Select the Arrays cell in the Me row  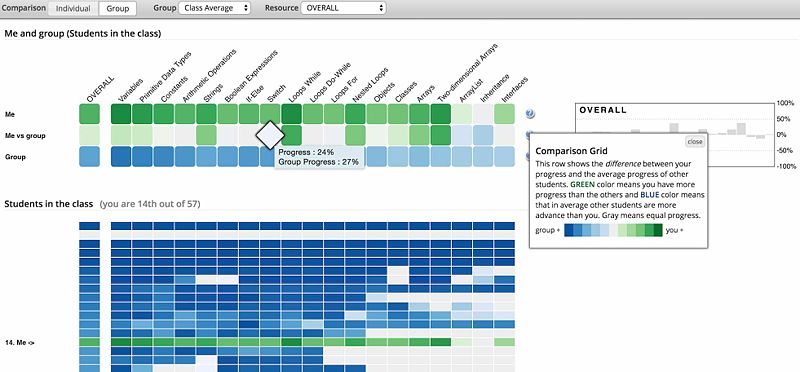pyautogui.click(x=419, y=114)
